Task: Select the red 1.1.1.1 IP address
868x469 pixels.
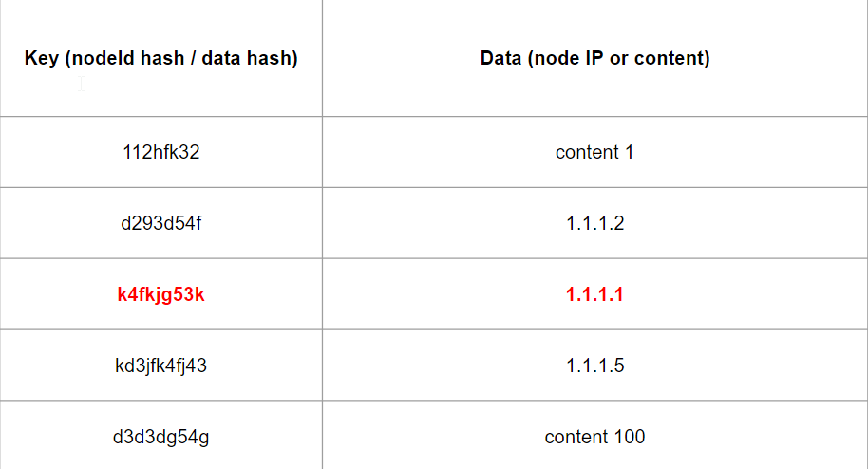Action: [x=594, y=294]
